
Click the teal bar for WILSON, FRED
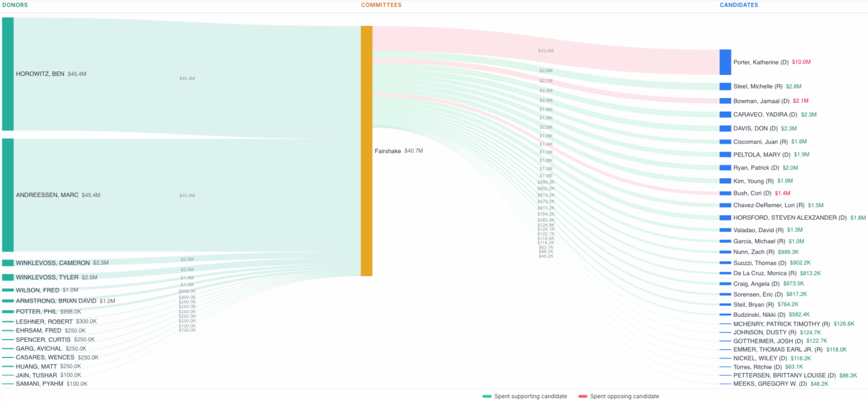(7, 290)
